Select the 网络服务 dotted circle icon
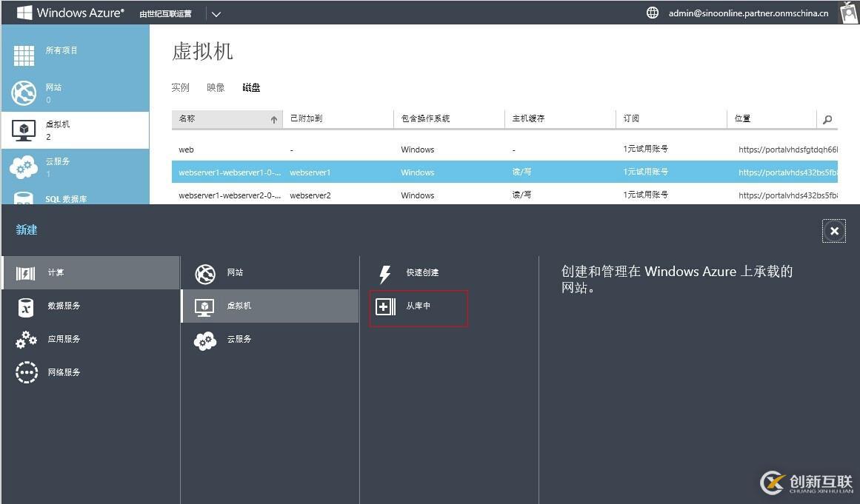 click(27, 372)
